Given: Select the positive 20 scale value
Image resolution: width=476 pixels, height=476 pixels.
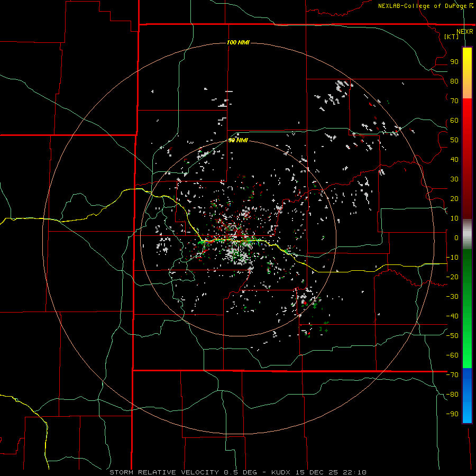Looking at the screenshot, I should coord(454,199).
